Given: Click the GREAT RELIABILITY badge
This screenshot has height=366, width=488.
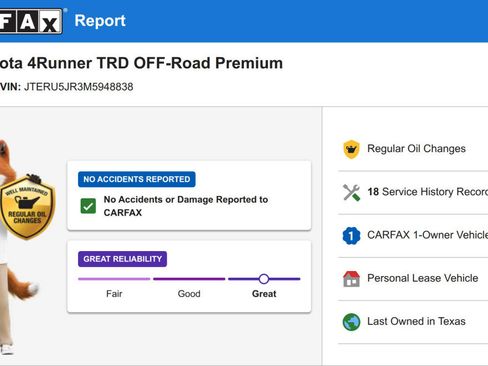Looking at the screenshot, I should [x=123, y=259].
